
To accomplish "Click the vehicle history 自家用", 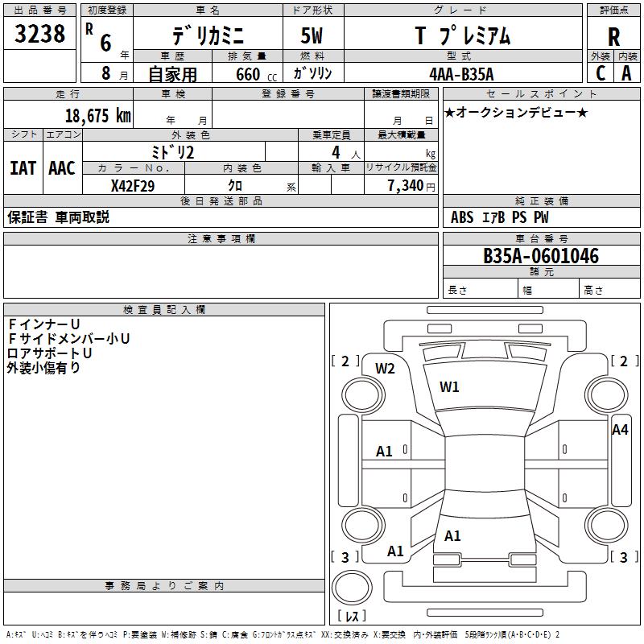I will (x=172, y=74).
